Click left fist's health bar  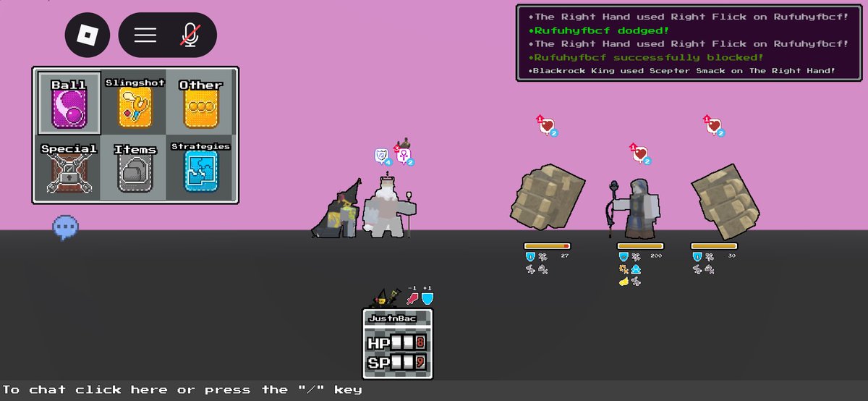tap(547, 246)
